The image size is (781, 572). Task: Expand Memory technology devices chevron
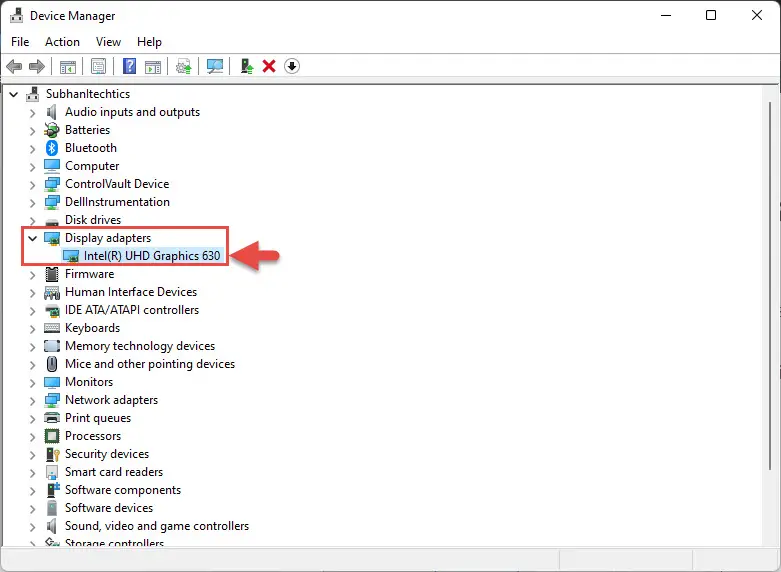(32, 347)
